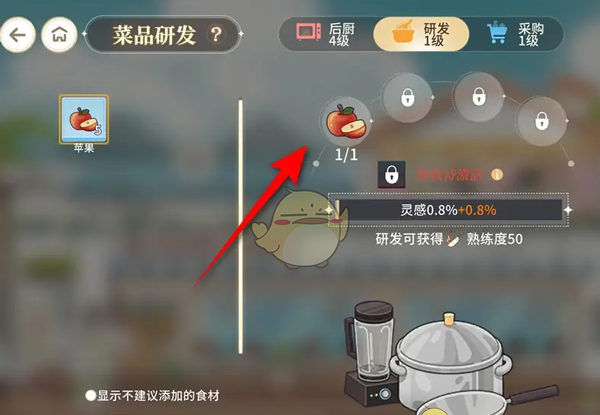Click the 菜品研发 title banner
This screenshot has width=600, height=415.
pyautogui.click(x=163, y=34)
